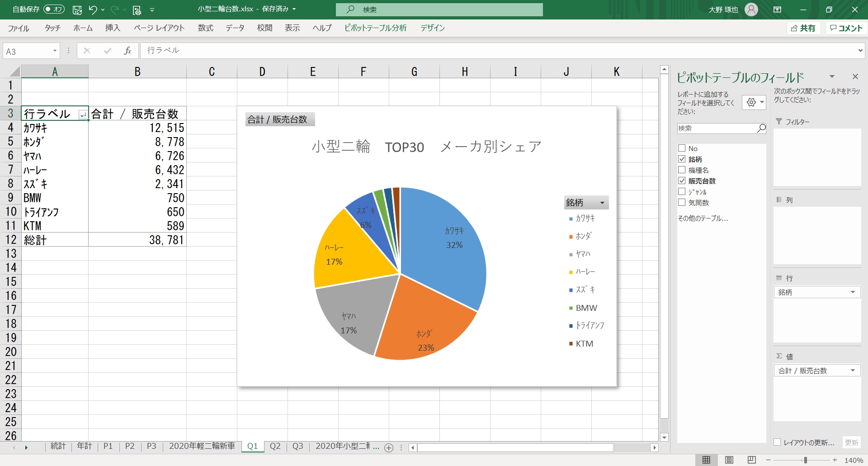Toggle the 自動保存 AutoSave switch

coord(54,10)
